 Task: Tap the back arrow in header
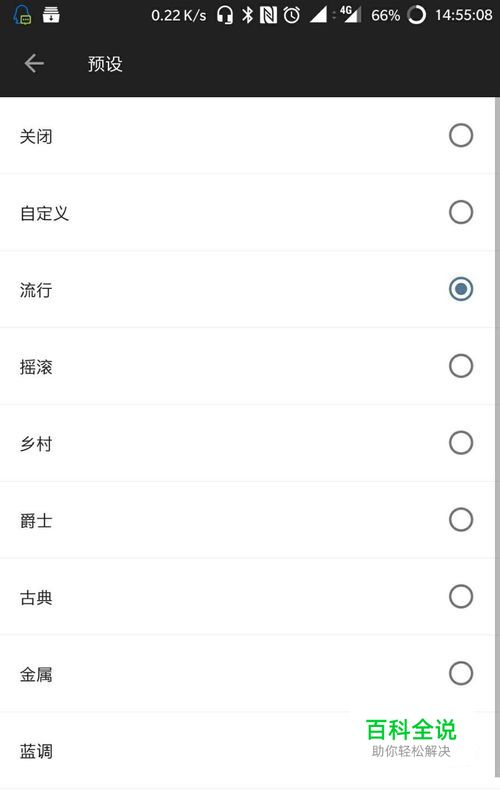click(x=34, y=63)
